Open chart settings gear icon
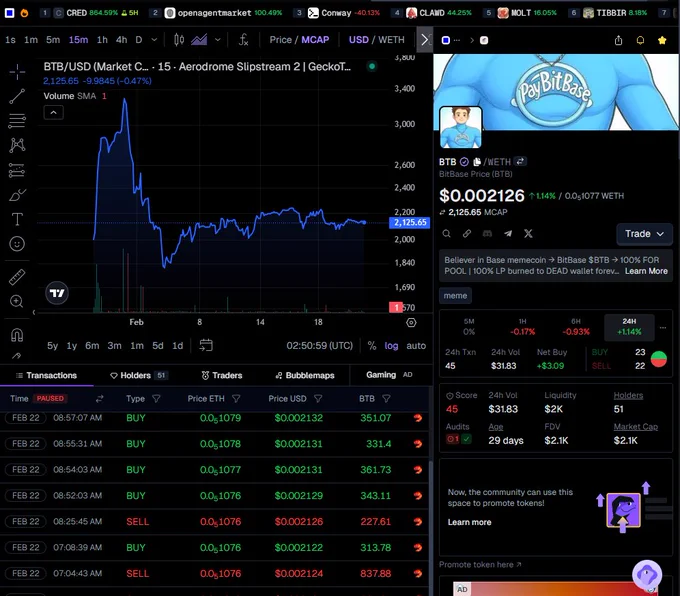Image resolution: width=680 pixels, height=596 pixels. click(x=411, y=322)
